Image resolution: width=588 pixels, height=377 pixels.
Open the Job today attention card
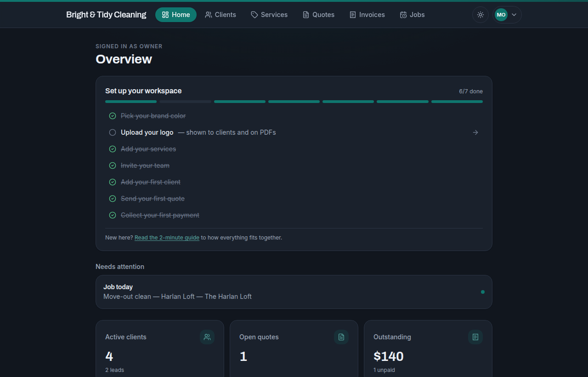tap(294, 292)
